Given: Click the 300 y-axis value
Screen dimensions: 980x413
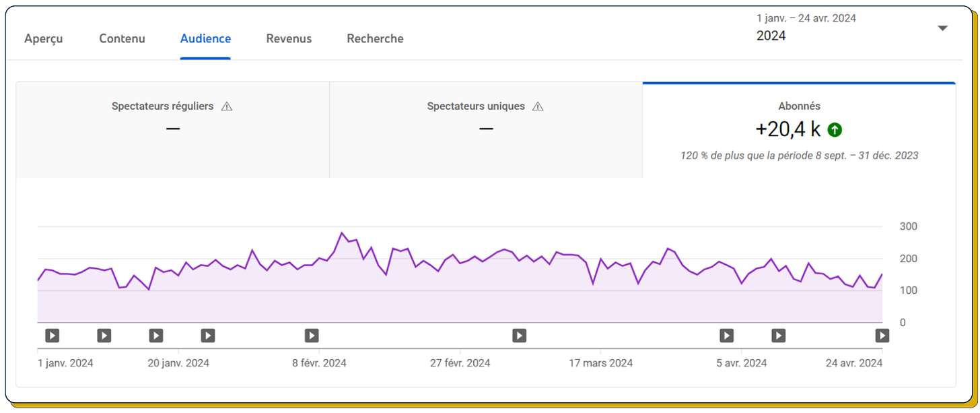Looking at the screenshot, I should pyautogui.click(x=908, y=226).
